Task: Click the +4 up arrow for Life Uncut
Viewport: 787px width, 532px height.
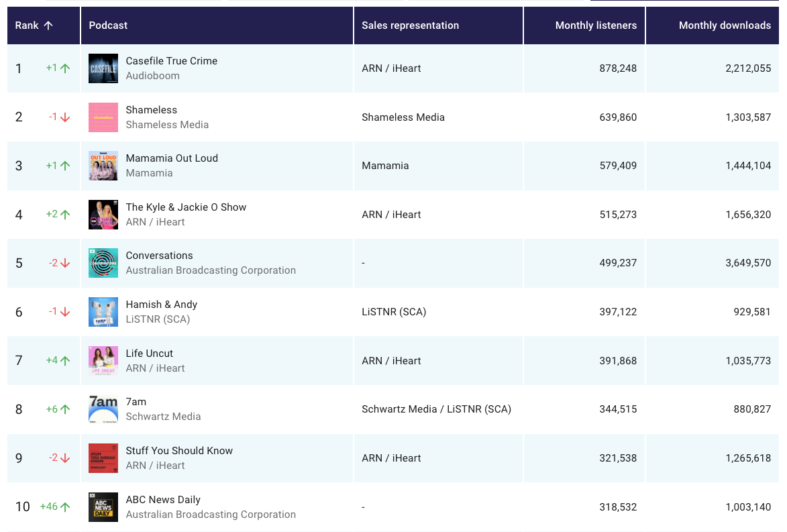Action: tap(65, 361)
